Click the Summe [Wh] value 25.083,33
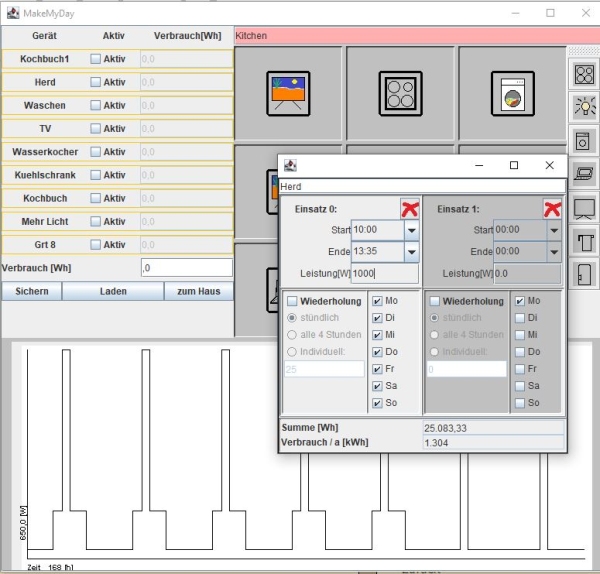 pyautogui.click(x=493, y=428)
